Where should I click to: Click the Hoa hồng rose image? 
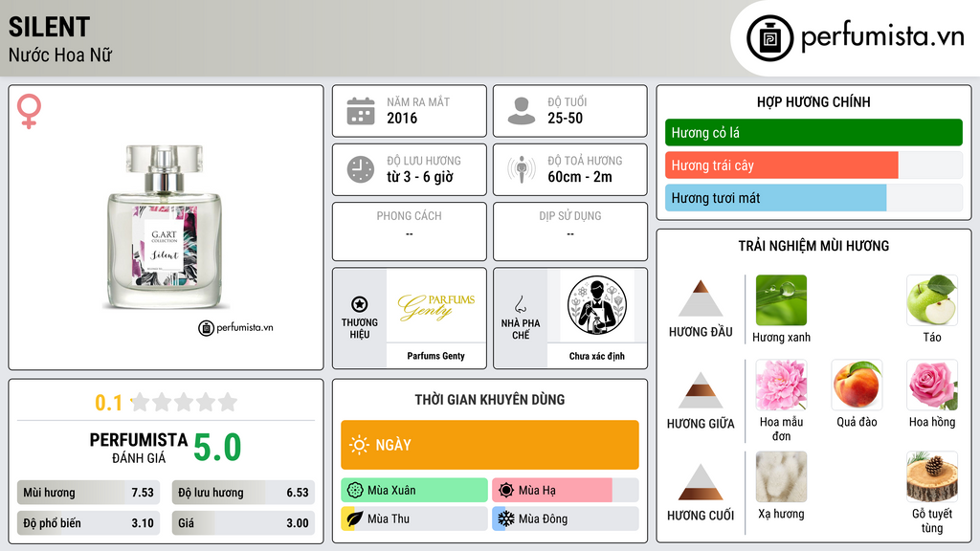932,385
